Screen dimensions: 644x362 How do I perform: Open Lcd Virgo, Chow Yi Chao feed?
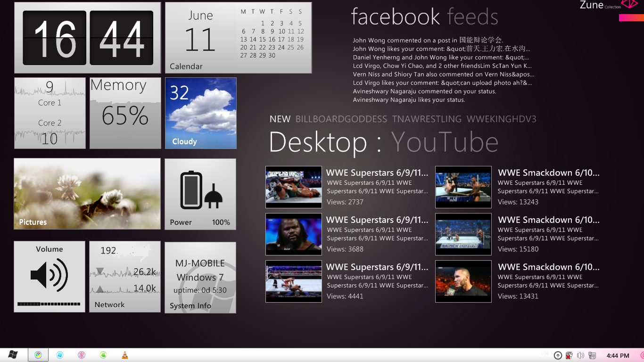click(442, 66)
